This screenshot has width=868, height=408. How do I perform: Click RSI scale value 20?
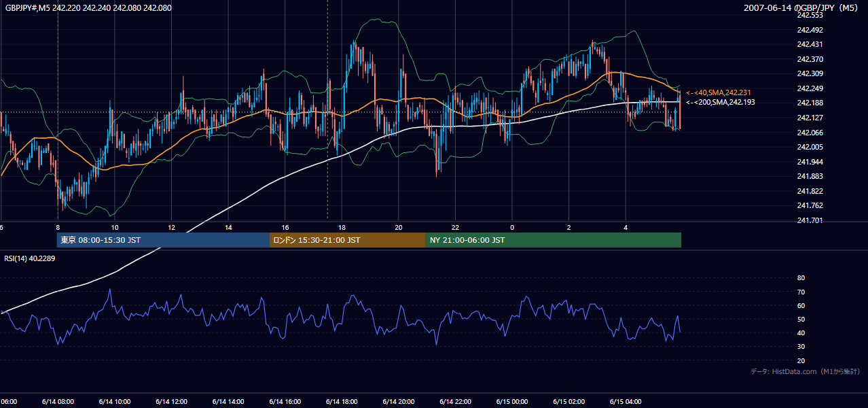coord(801,360)
